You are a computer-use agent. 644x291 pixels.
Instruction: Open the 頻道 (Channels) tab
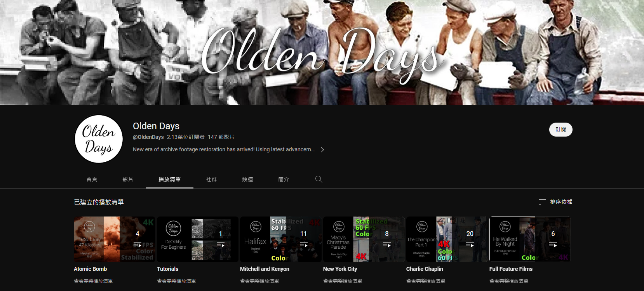247,179
